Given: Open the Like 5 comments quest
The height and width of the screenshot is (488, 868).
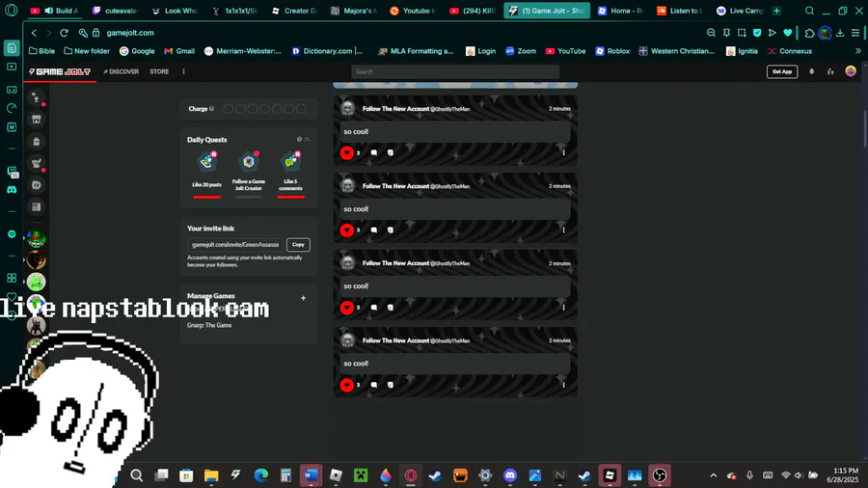Looking at the screenshot, I should coord(290,171).
